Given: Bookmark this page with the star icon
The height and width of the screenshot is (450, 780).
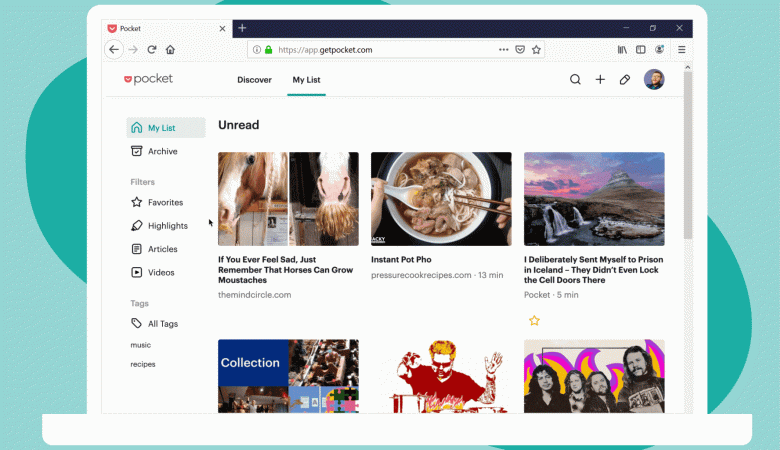Looking at the screenshot, I should 536,49.
